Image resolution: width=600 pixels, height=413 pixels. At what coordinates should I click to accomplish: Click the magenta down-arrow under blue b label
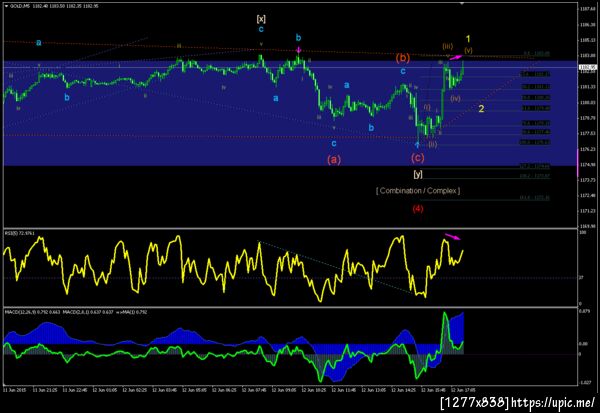pos(298,50)
